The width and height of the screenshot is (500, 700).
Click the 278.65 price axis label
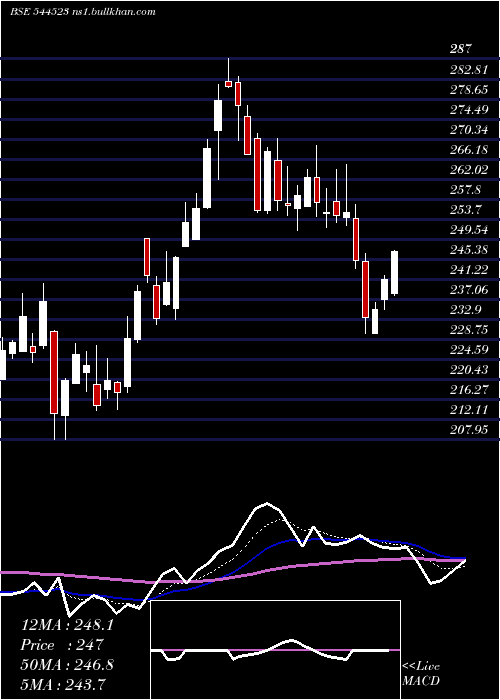pos(469,90)
